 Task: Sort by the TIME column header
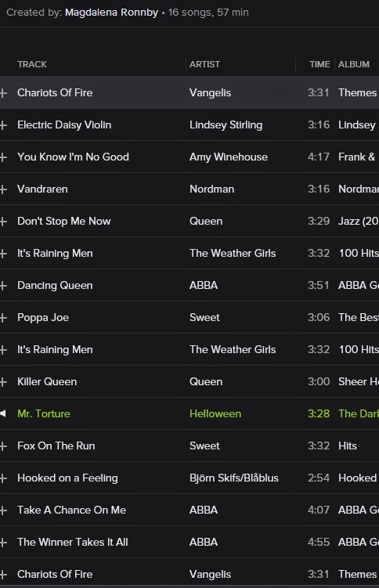click(x=319, y=64)
